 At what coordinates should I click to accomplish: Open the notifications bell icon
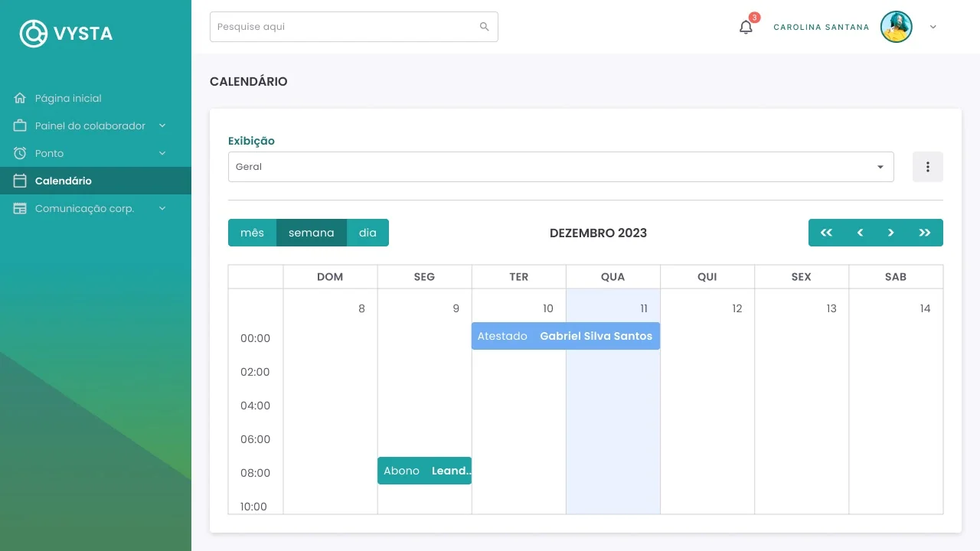point(746,27)
